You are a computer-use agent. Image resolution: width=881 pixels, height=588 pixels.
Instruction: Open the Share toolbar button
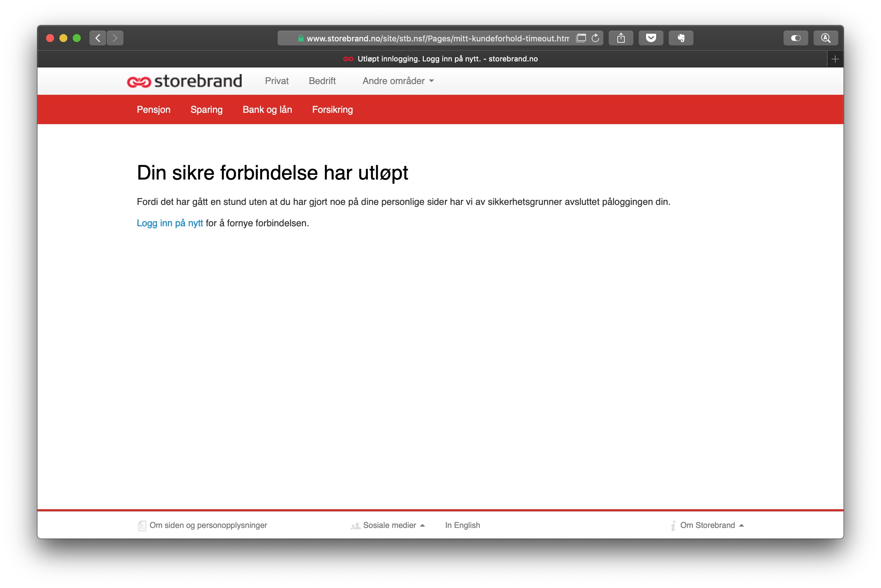[x=621, y=38]
